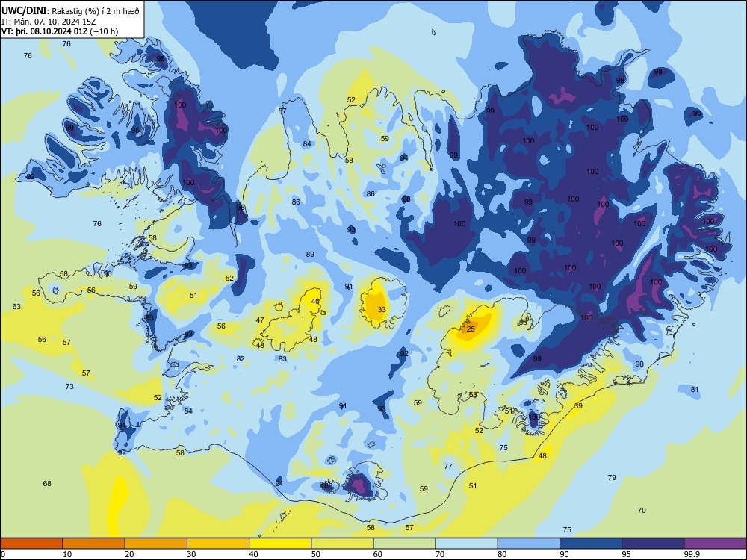Screen dimensions: 747x560
Task: Click the '10' legend scale label
Action: coord(67,554)
